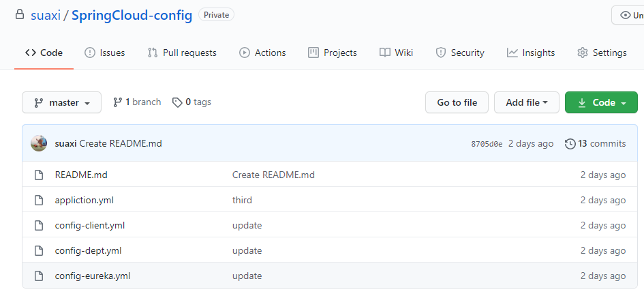Click "2 days ago" beside commit hash 8705d0e
Screen dimensions: 644x294
tap(531, 143)
